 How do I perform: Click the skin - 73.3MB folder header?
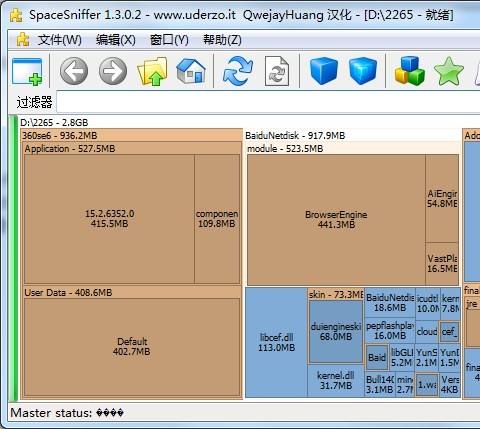pos(336,294)
